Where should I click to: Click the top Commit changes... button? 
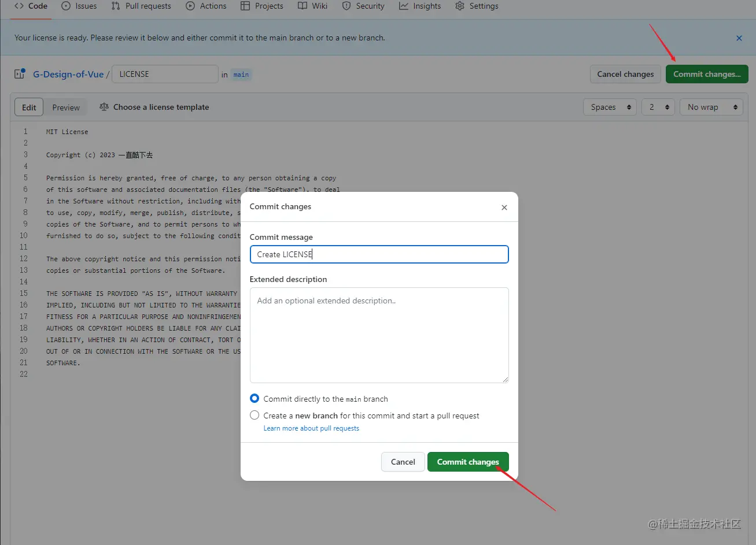pos(707,74)
